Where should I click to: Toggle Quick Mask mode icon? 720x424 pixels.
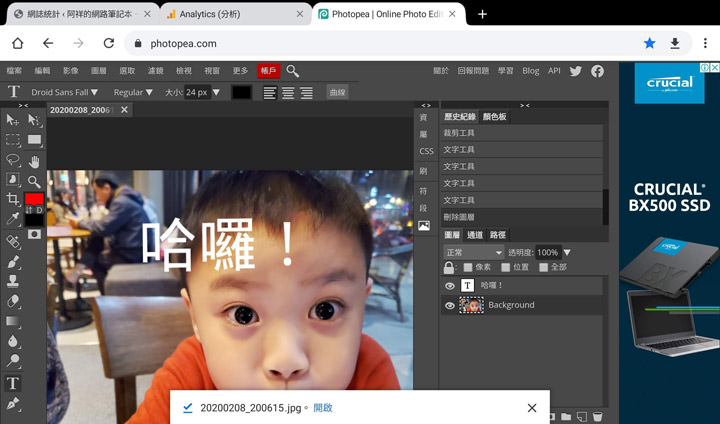click(34, 234)
